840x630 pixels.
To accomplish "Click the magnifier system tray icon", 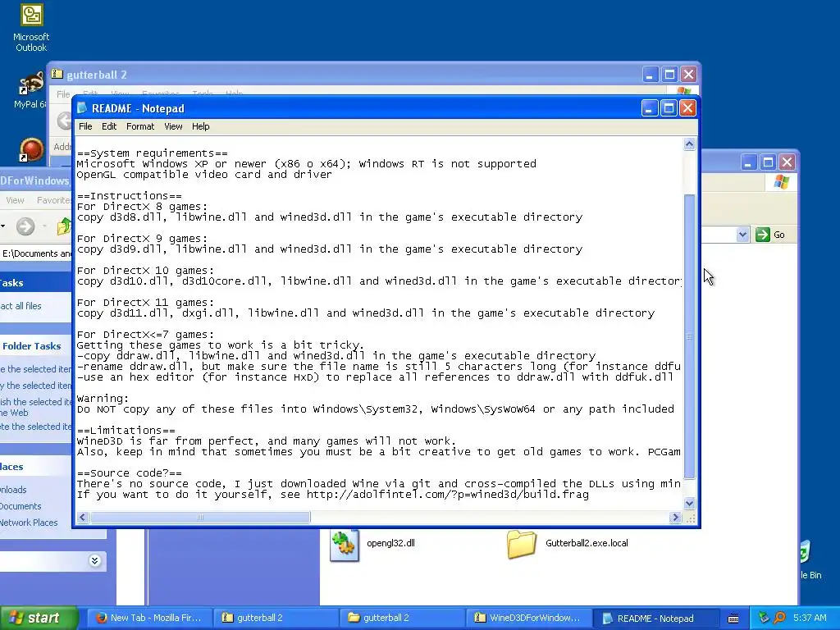I will (779, 618).
